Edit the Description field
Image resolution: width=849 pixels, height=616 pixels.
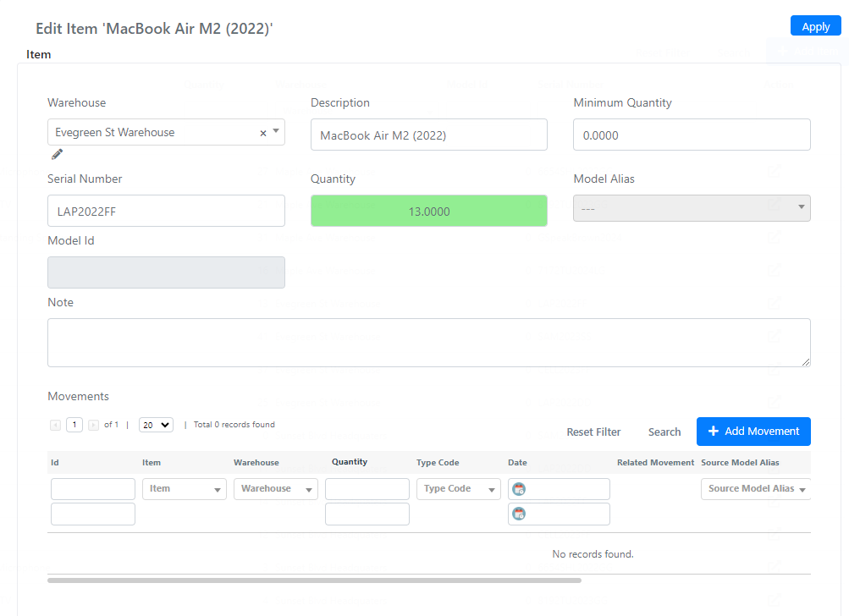pyautogui.click(x=429, y=135)
